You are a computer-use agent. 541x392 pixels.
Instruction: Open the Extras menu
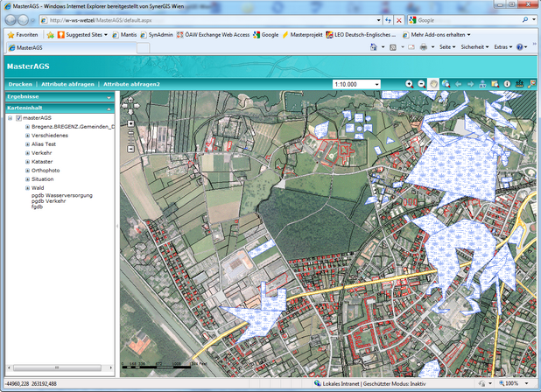(503, 47)
